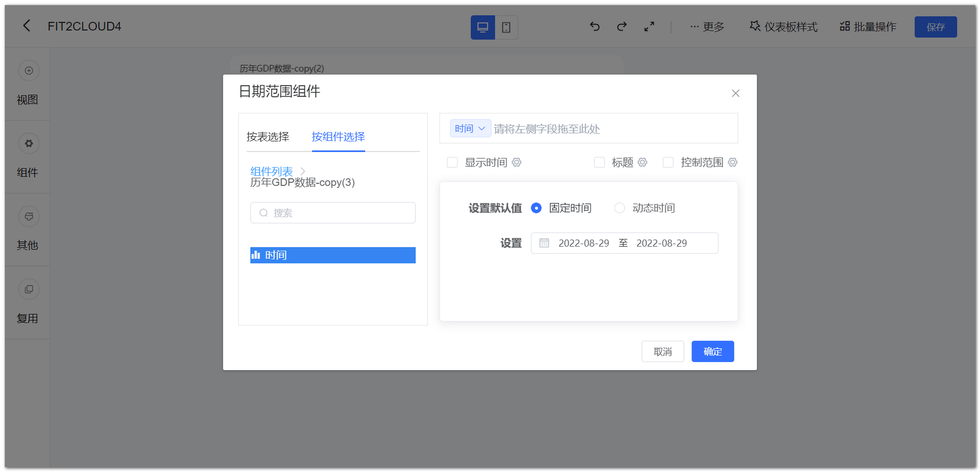Screen dimensions: 980x472
Task: Open the 更多 menu
Action: point(707,27)
